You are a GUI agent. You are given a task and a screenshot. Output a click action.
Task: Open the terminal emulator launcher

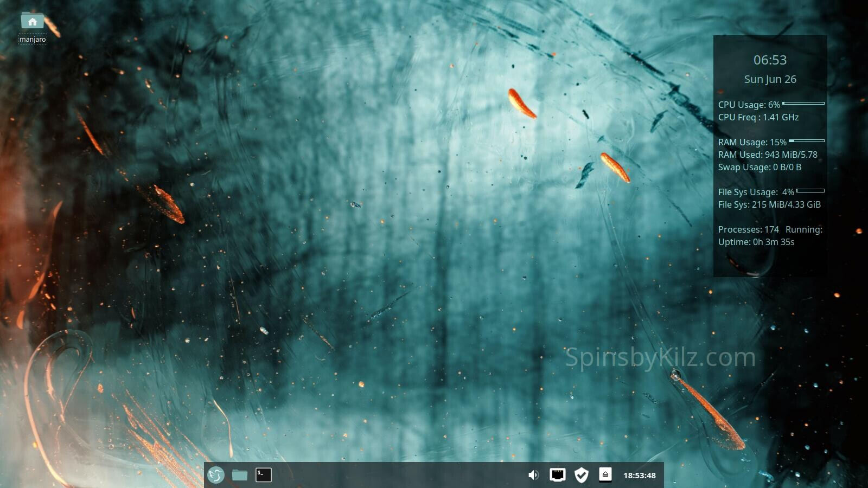coord(264,475)
